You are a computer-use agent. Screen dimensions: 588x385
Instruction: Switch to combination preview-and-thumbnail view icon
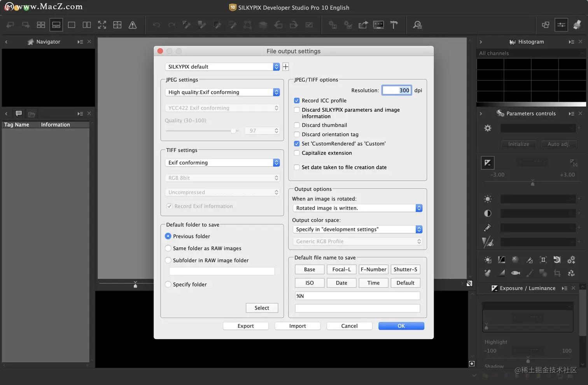coord(56,25)
